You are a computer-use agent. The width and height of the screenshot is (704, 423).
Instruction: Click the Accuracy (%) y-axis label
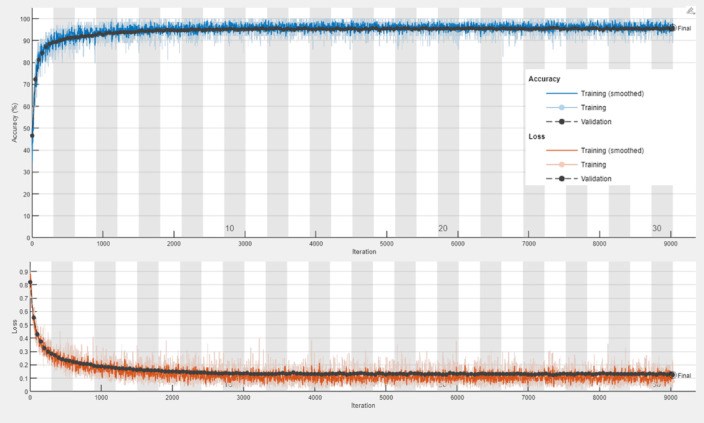point(16,123)
